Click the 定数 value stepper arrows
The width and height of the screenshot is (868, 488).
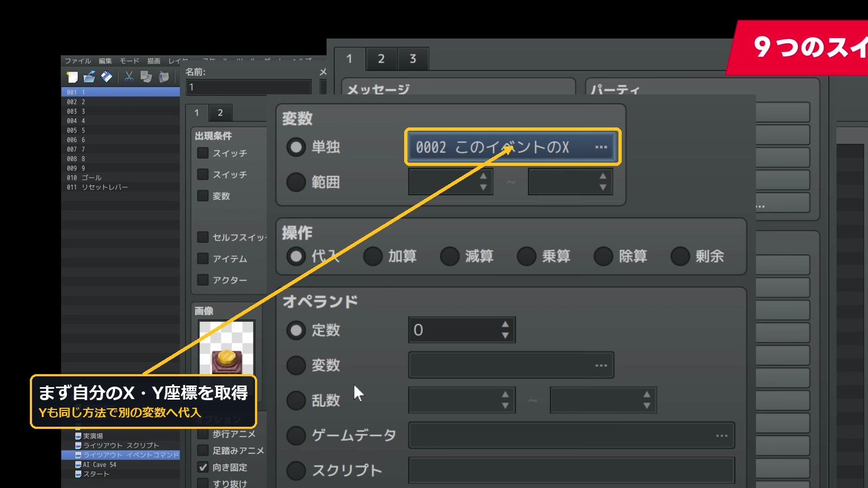click(505, 330)
